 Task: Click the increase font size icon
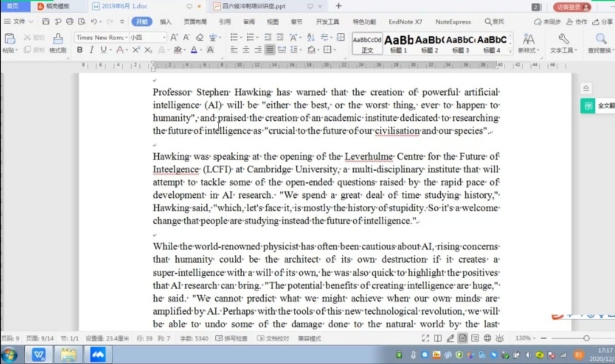coord(174,37)
